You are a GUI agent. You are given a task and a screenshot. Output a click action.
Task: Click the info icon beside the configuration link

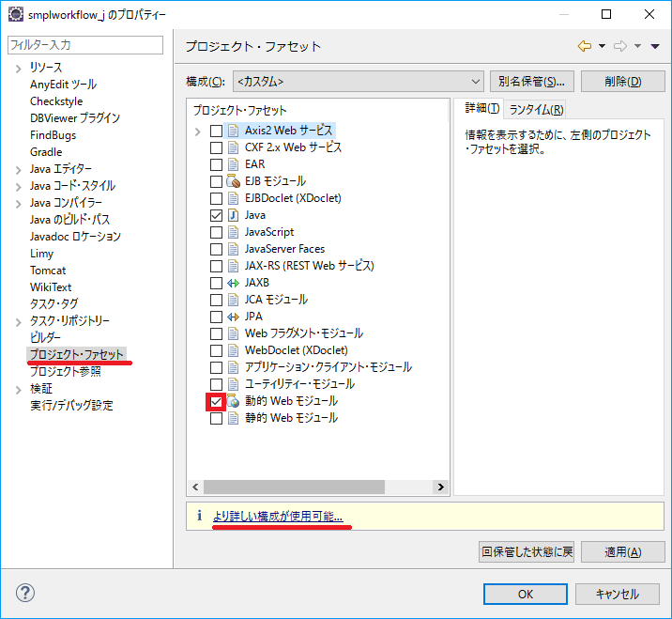tap(199, 515)
